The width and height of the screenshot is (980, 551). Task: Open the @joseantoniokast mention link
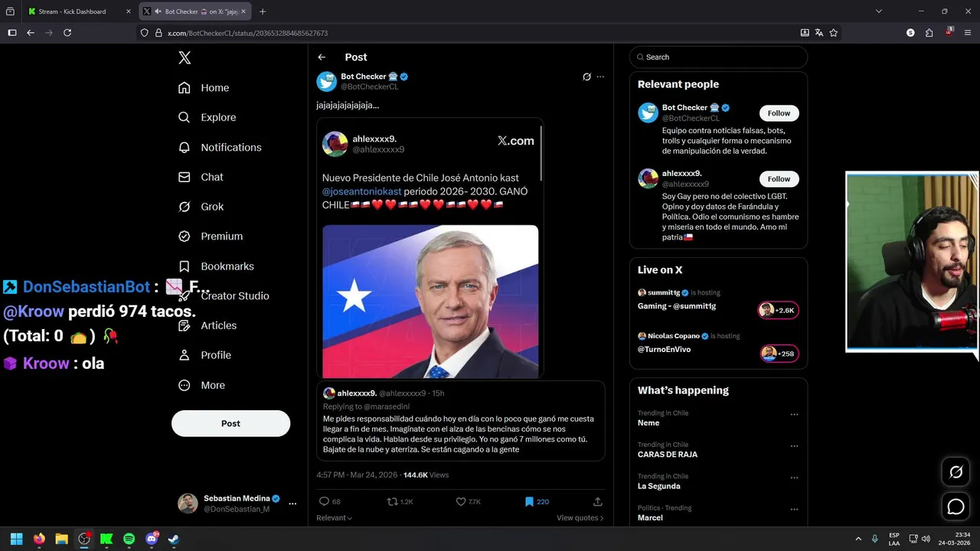[x=361, y=191]
